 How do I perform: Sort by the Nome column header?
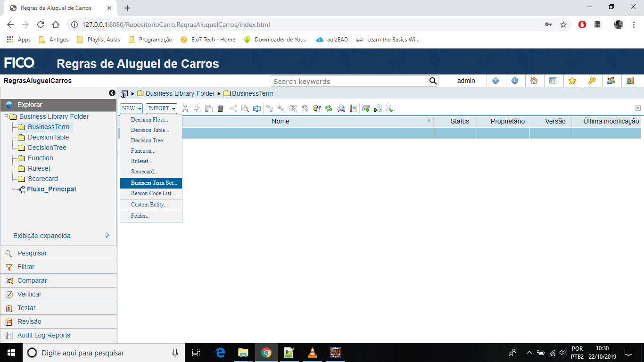pos(281,121)
